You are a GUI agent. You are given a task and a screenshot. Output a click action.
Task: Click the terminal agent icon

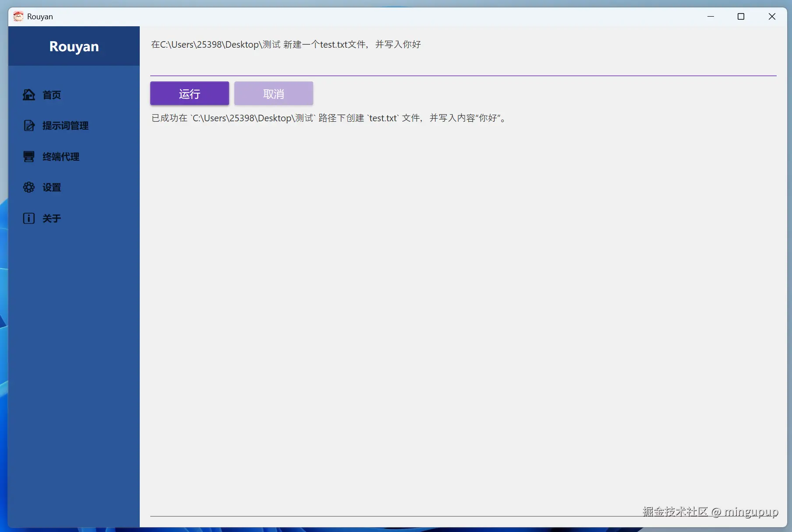click(29, 157)
